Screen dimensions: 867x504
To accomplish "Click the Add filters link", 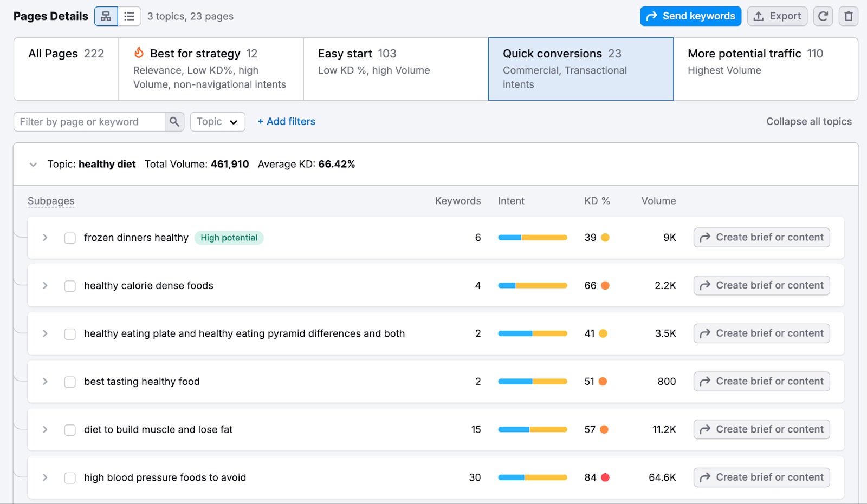I will pos(287,121).
